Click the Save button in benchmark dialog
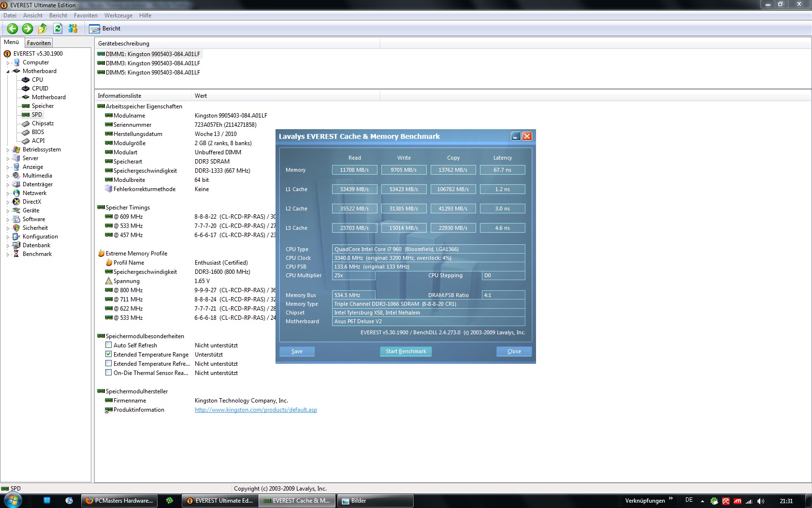This screenshot has width=812, height=508. point(297,352)
